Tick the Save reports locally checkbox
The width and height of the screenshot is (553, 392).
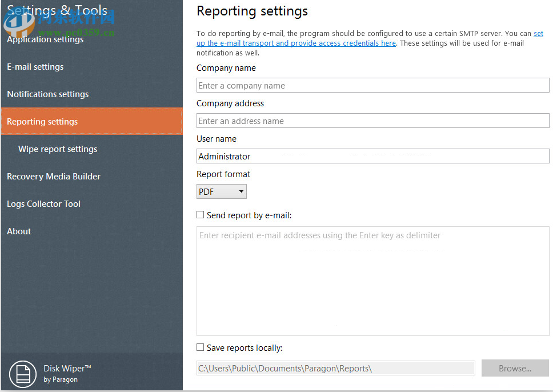201,347
